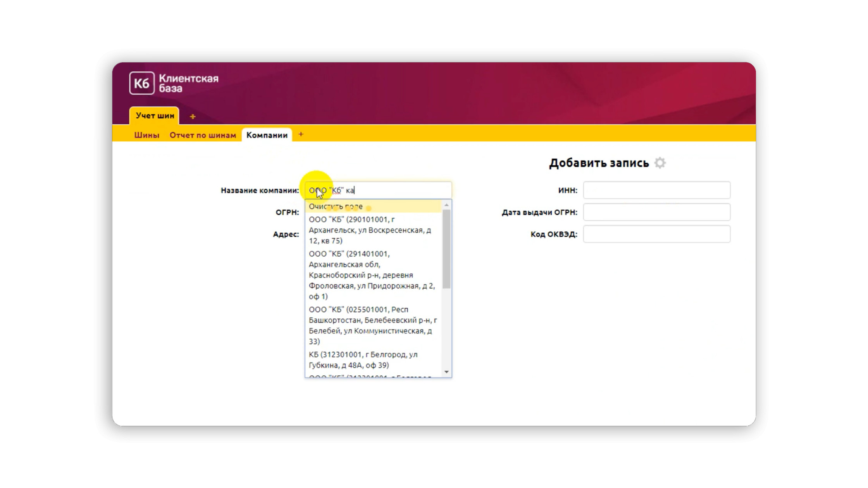Select ООО "КБ" Архангельск Воскресенская suggestion

(370, 230)
